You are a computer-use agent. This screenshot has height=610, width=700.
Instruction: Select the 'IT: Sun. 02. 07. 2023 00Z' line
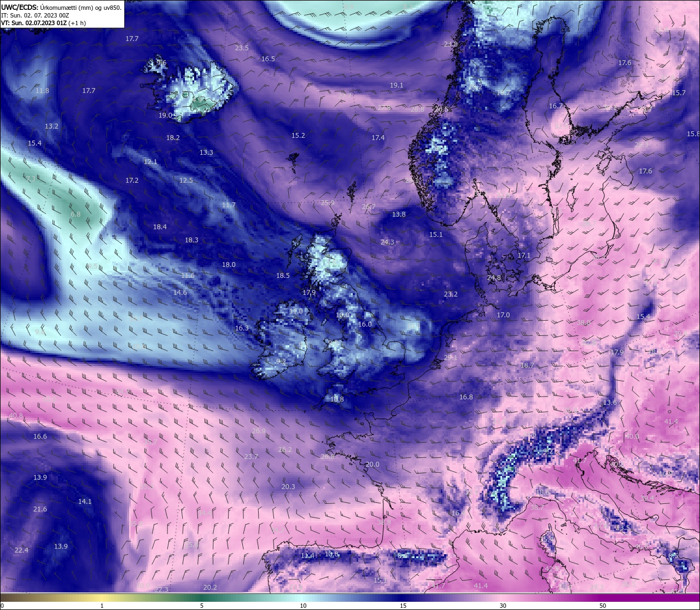click(35, 15)
